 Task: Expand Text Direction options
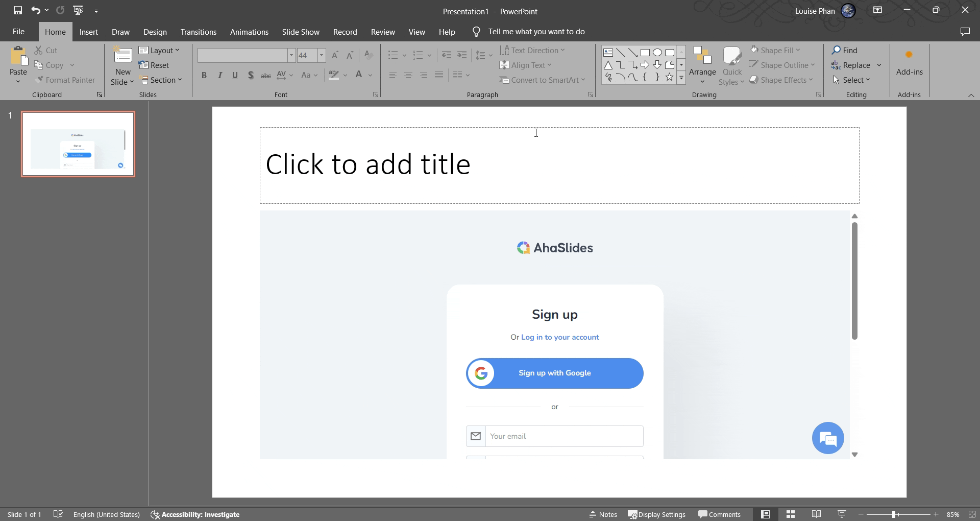pos(532,51)
